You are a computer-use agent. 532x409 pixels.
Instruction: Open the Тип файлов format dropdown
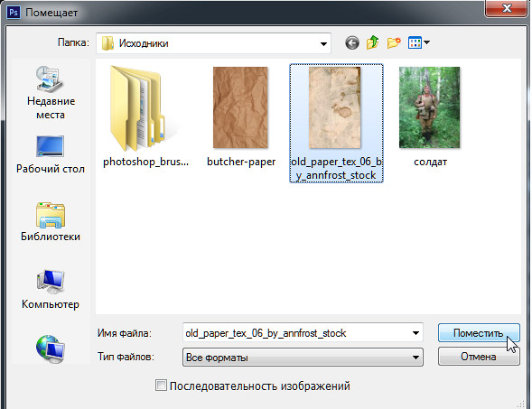coord(303,358)
